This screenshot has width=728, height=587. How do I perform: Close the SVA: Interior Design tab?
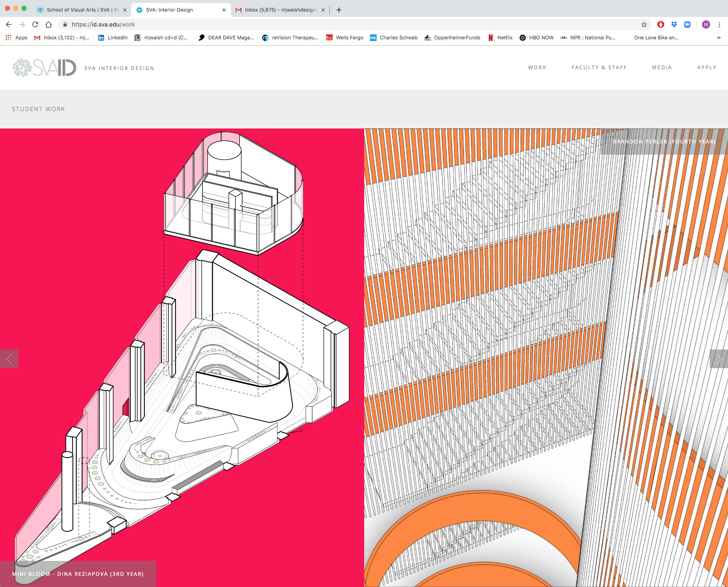(x=224, y=10)
